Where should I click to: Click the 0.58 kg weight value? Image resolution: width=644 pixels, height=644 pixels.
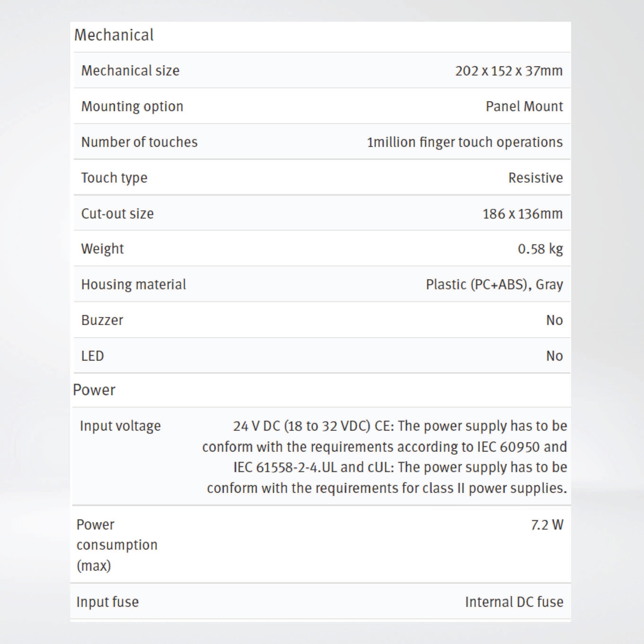tap(540, 249)
